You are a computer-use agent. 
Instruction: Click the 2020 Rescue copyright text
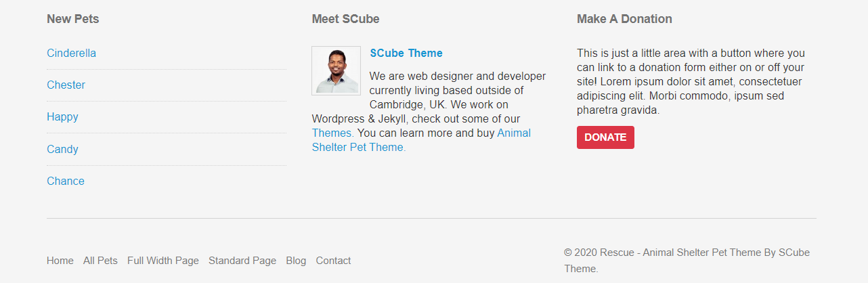click(687, 261)
